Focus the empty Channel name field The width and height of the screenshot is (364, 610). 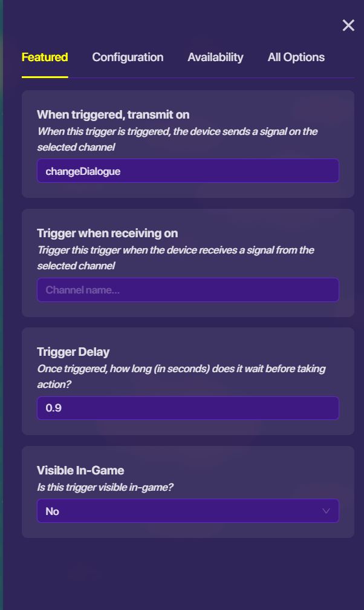[187, 290]
